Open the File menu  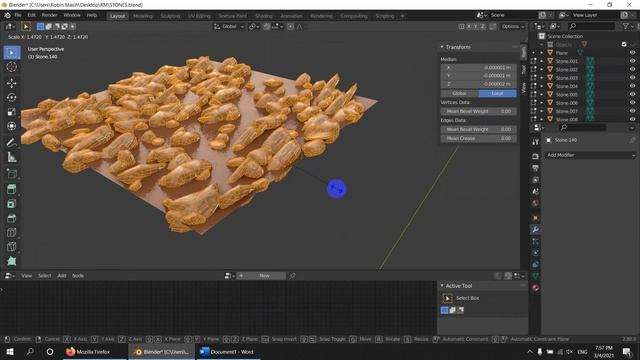[x=18, y=16]
